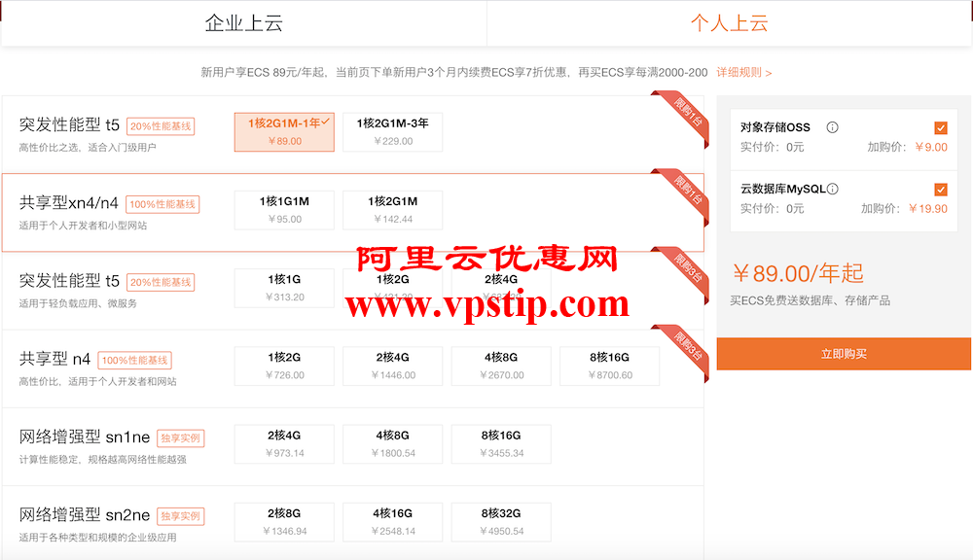
Task: Uncheck the 对象存储OSS add-on checkbox
Action: 941,127
